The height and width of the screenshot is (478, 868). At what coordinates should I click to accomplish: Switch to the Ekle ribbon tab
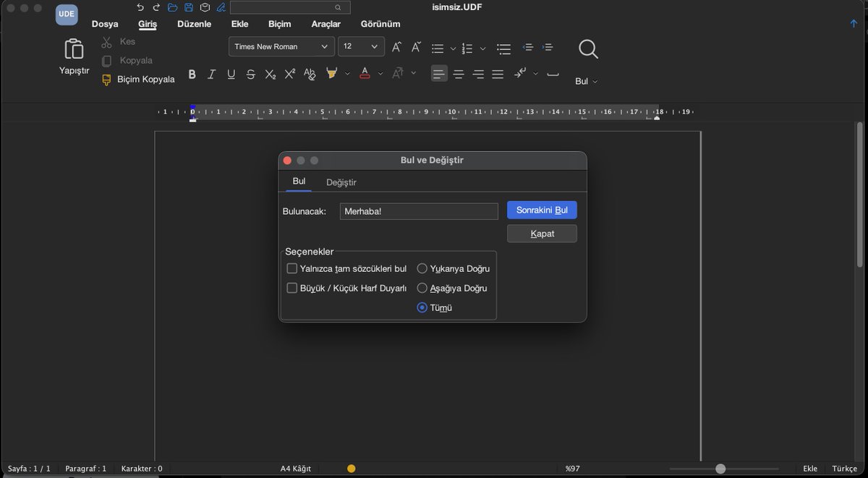tap(240, 24)
